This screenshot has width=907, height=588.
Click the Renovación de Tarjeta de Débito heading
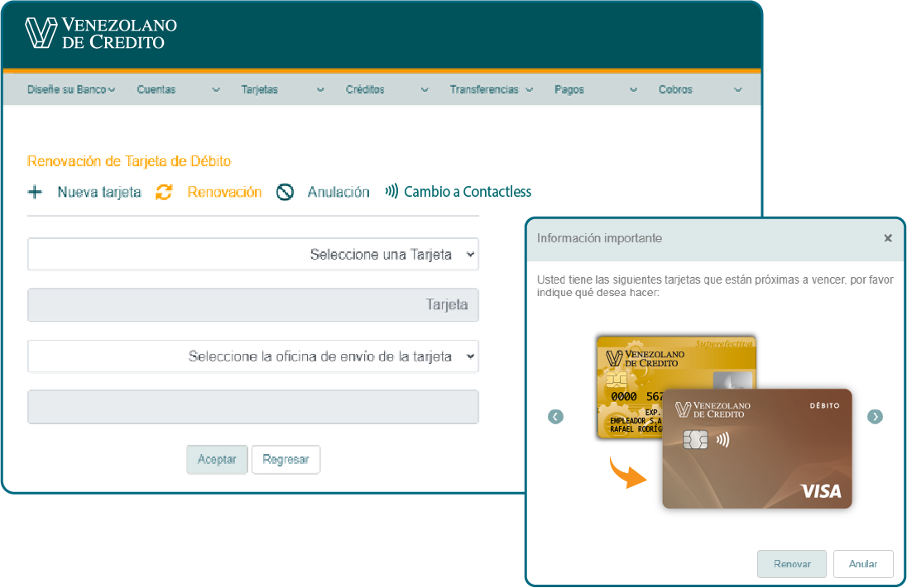129,161
